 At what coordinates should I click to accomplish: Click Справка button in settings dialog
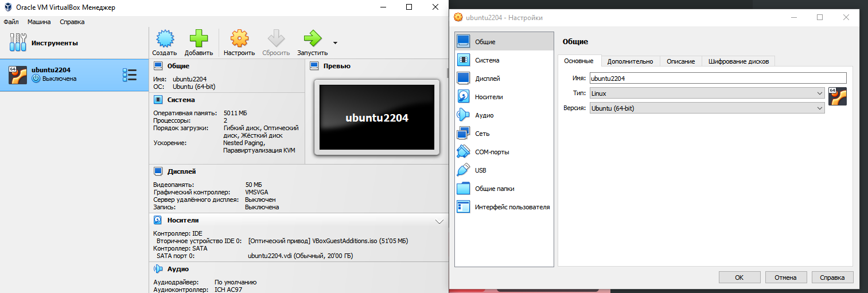(832, 278)
